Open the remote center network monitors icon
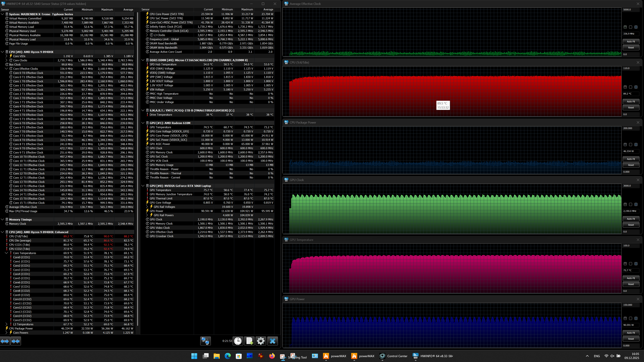This screenshot has width=644, height=362. 205,341
